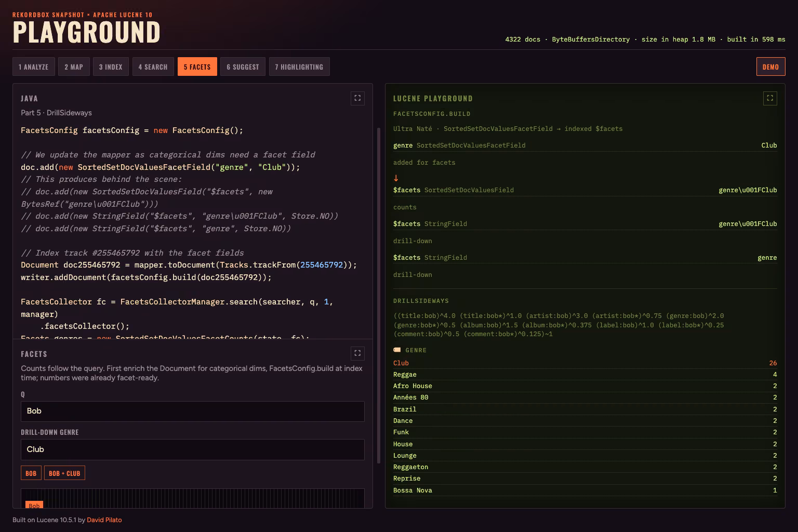Expand the Java code panel fullscreen
This screenshot has height=532, width=798.
pyautogui.click(x=357, y=98)
